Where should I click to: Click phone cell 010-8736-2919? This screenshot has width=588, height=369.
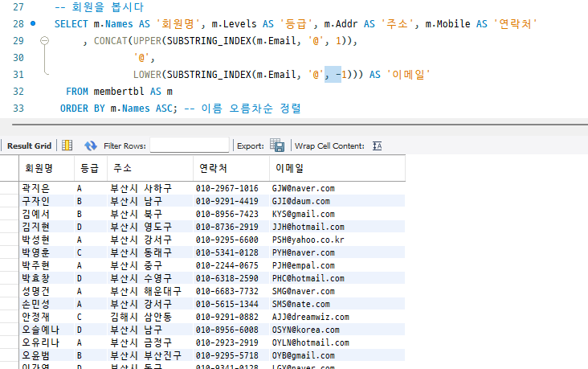[231, 227]
